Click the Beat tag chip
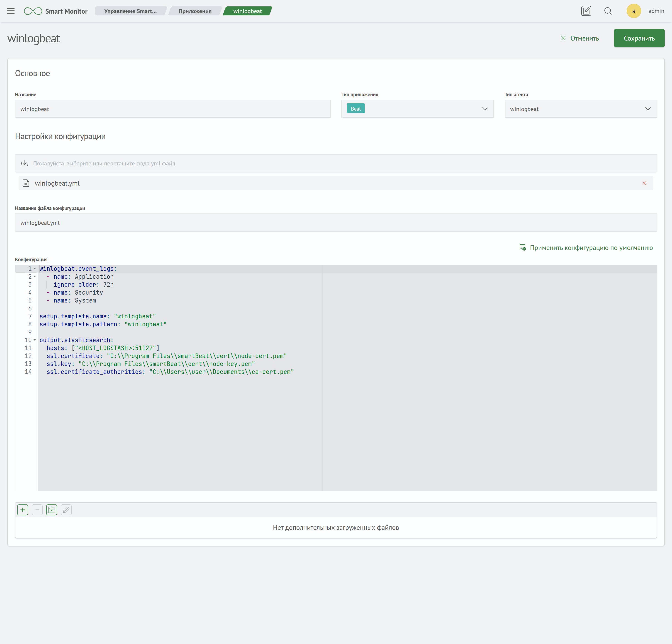Screen dimensions: 672x644 pos(355,109)
